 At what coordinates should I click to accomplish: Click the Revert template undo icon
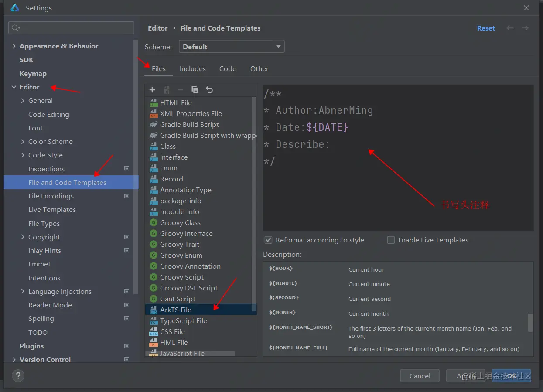pos(209,90)
